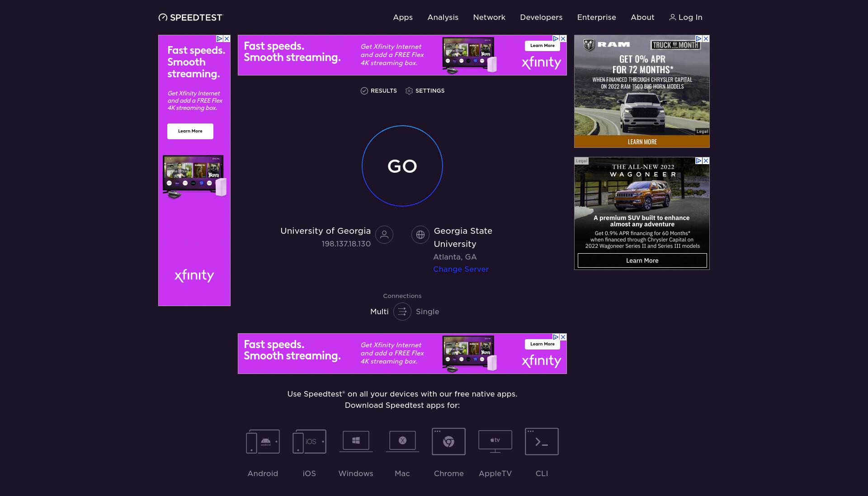Viewport: 868px width, 496px height.
Task: Click the xfinity logo in top banner
Action: pos(541,62)
